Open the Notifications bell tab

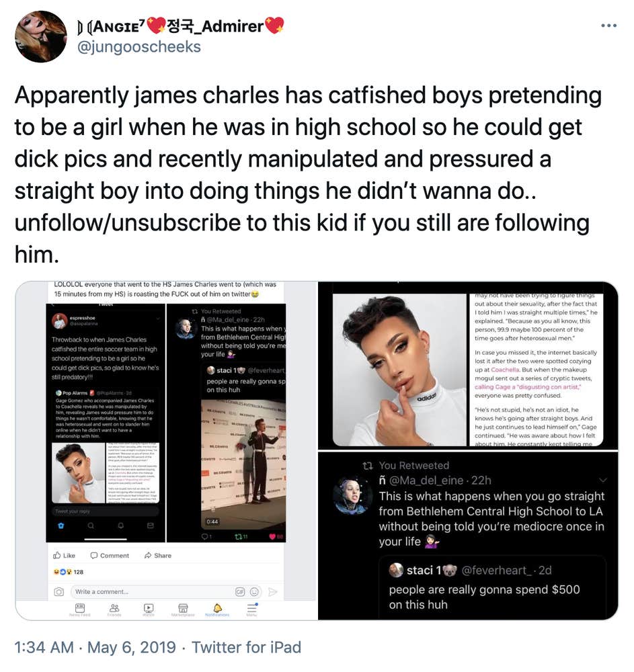click(x=217, y=608)
